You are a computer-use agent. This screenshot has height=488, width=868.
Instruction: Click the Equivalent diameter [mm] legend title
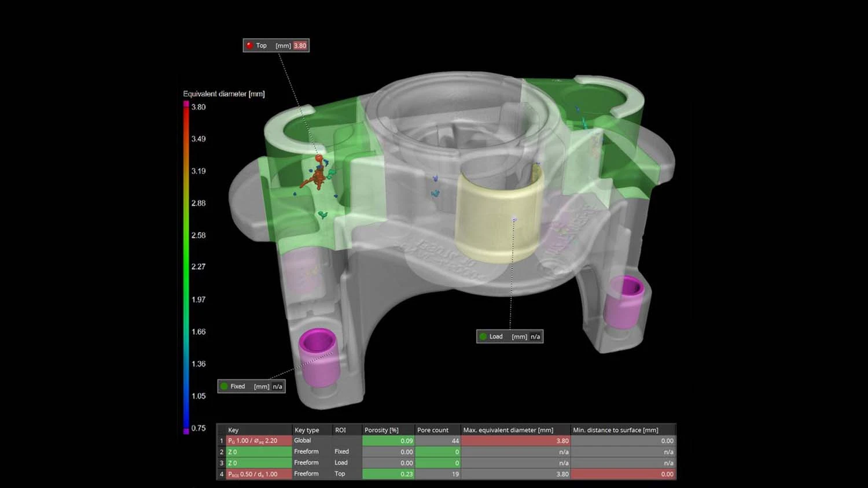(224, 94)
